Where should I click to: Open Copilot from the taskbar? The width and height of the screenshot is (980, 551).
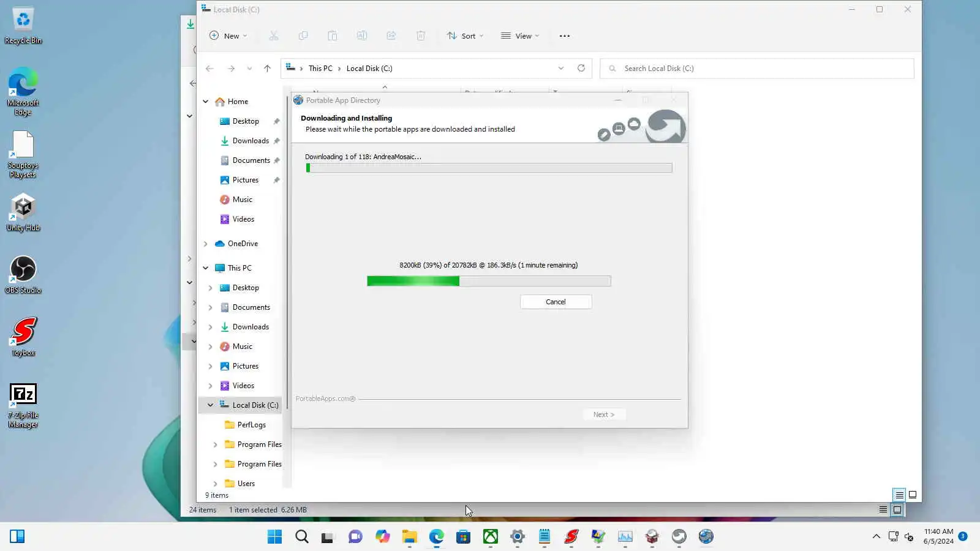(x=383, y=537)
